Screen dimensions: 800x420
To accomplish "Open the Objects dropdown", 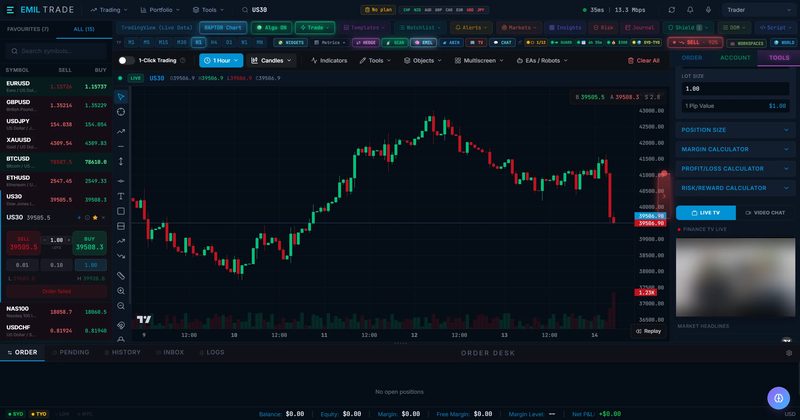I will point(422,60).
